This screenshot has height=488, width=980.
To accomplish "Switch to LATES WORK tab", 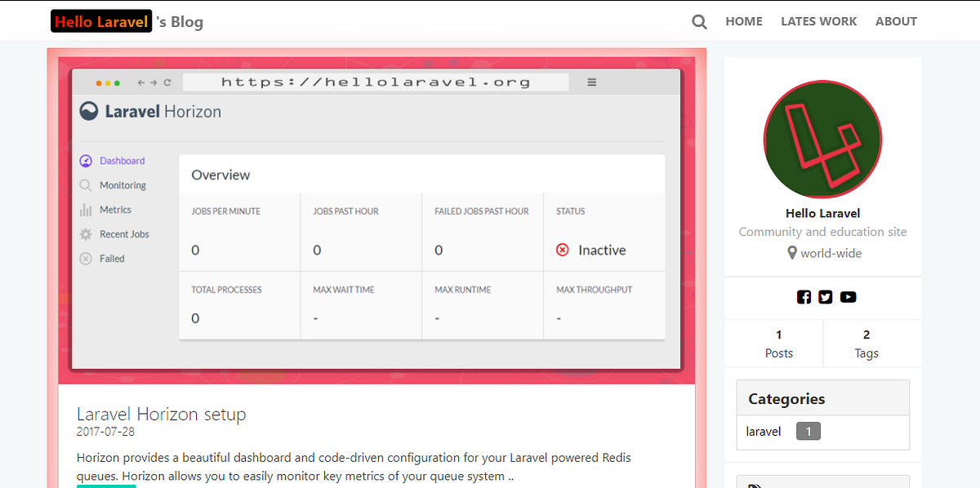I will tap(818, 21).
